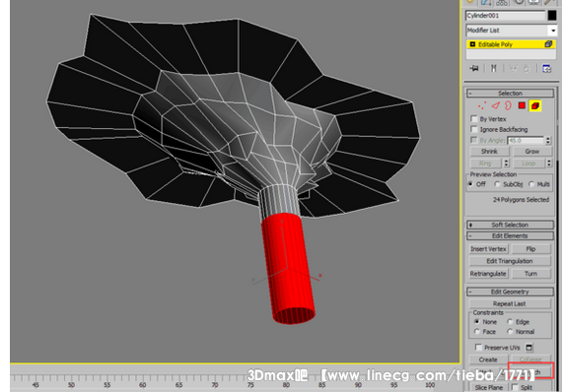This screenshot has height=392, width=564.
Task: Expand the Editable Poly stack entry
Action: pyautogui.click(x=472, y=44)
